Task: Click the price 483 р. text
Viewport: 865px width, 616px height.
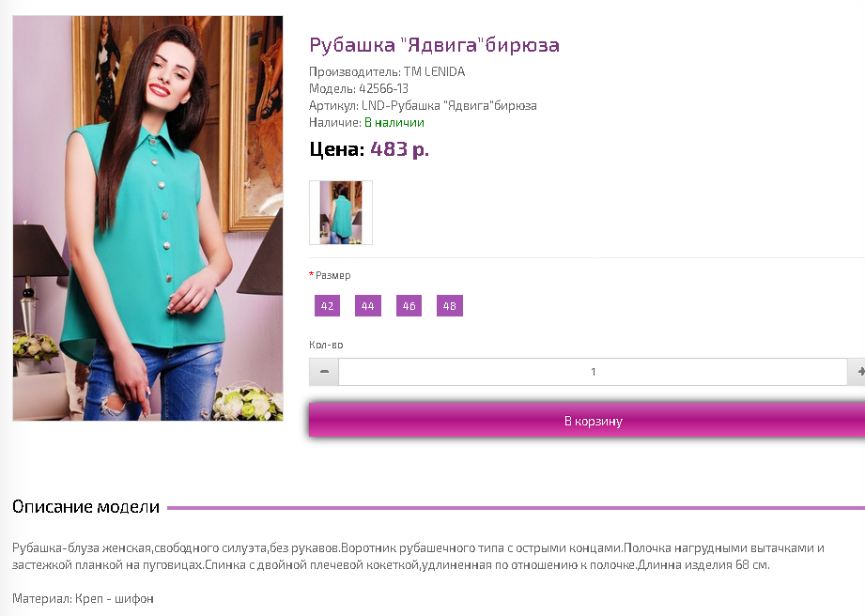Action: (399, 149)
